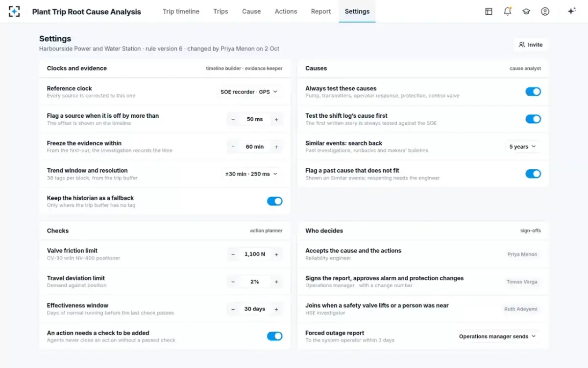The width and height of the screenshot is (588, 368).
Task: Increase the valve friction limit with plus
Action: [276, 254]
